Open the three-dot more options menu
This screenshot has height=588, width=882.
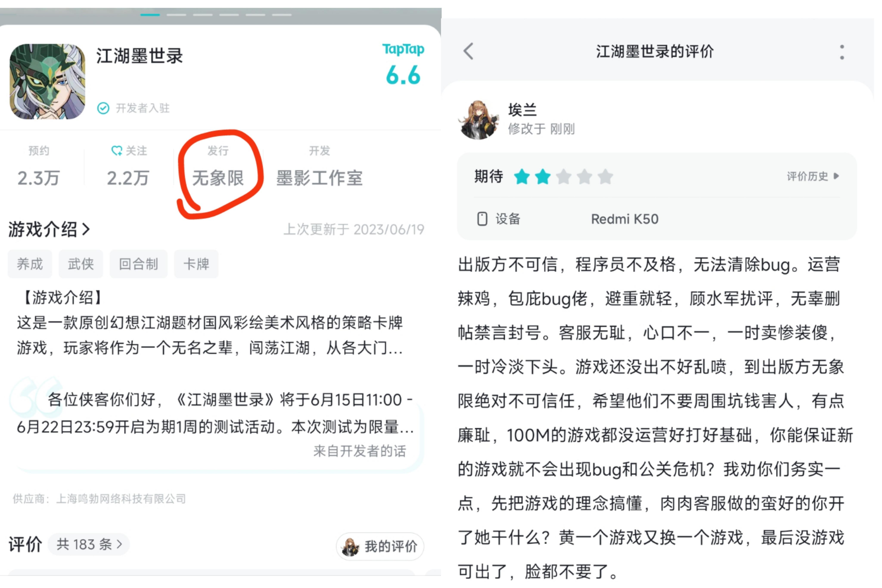coord(842,52)
